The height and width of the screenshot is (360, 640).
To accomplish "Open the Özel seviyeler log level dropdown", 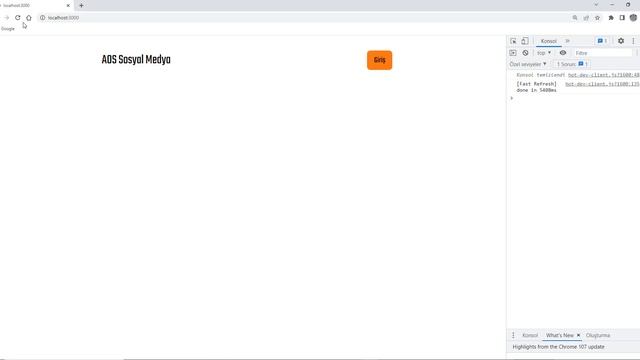I will click(x=528, y=64).
